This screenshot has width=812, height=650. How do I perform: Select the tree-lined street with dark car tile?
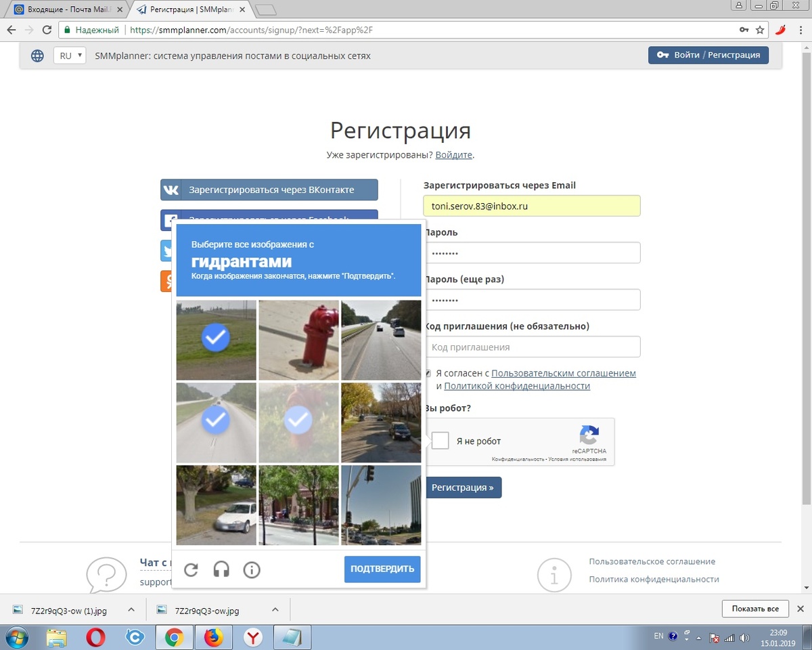[x=381, y=422]
